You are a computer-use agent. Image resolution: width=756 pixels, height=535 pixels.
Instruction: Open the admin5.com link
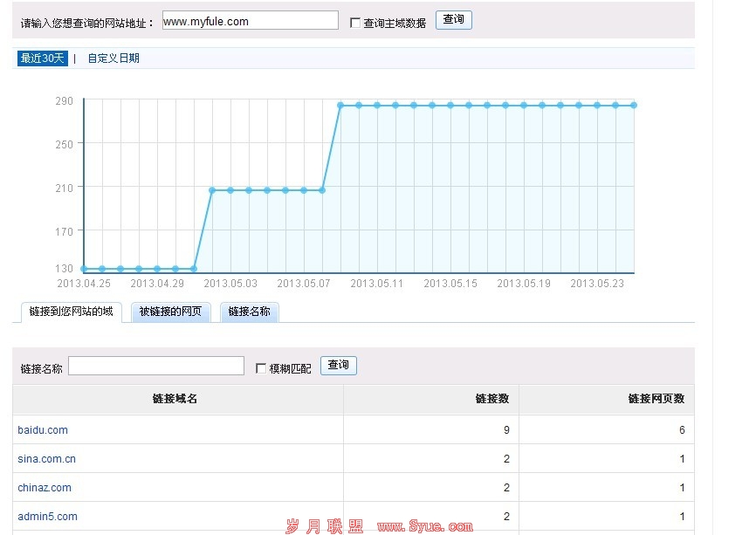point(47,517)
